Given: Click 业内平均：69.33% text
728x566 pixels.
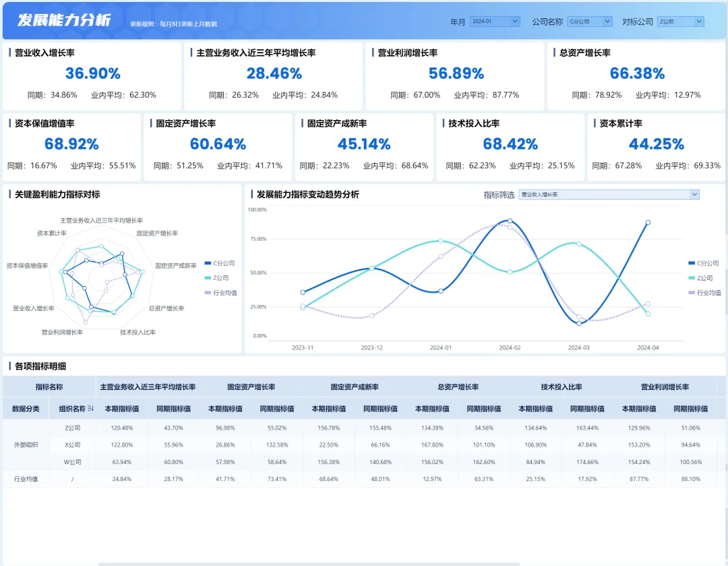Looking at the screenshot, I should [x=688, y=165].
